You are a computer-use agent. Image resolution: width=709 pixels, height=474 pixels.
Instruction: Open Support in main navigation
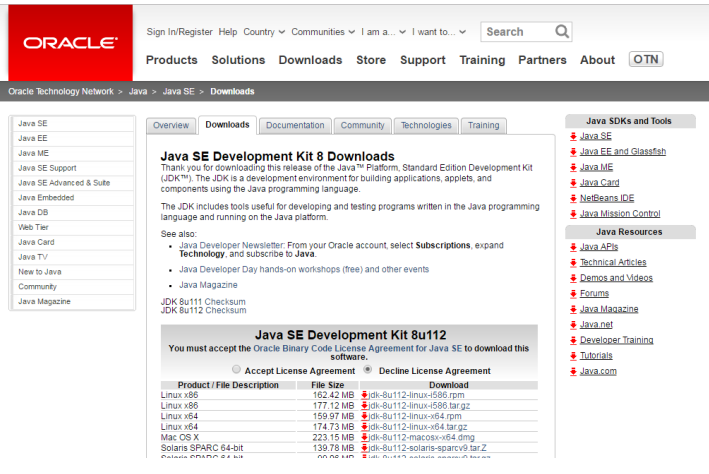423,60
